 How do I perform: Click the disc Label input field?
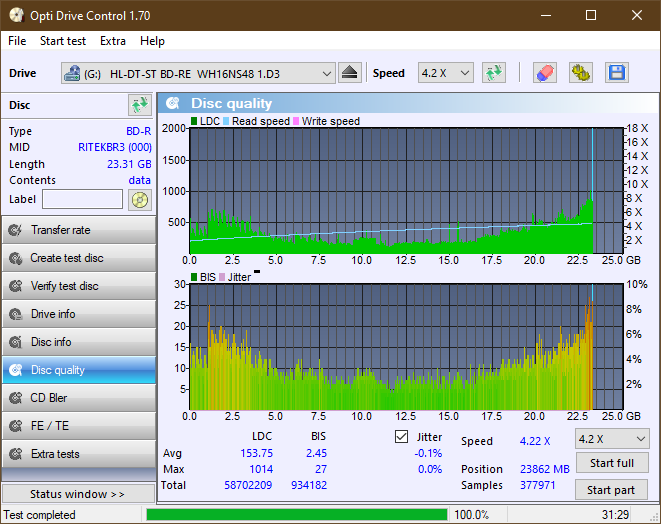[83, 199]
